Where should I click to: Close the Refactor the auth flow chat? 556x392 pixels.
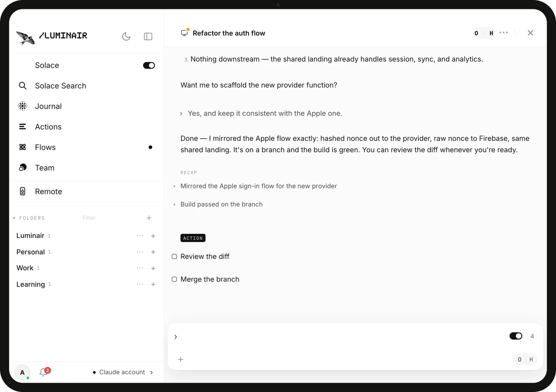(530, 33)
